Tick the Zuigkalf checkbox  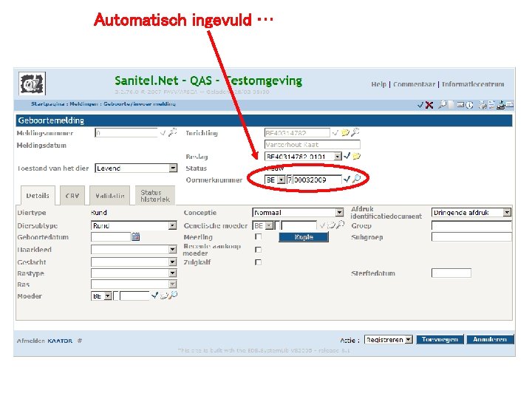258,262
